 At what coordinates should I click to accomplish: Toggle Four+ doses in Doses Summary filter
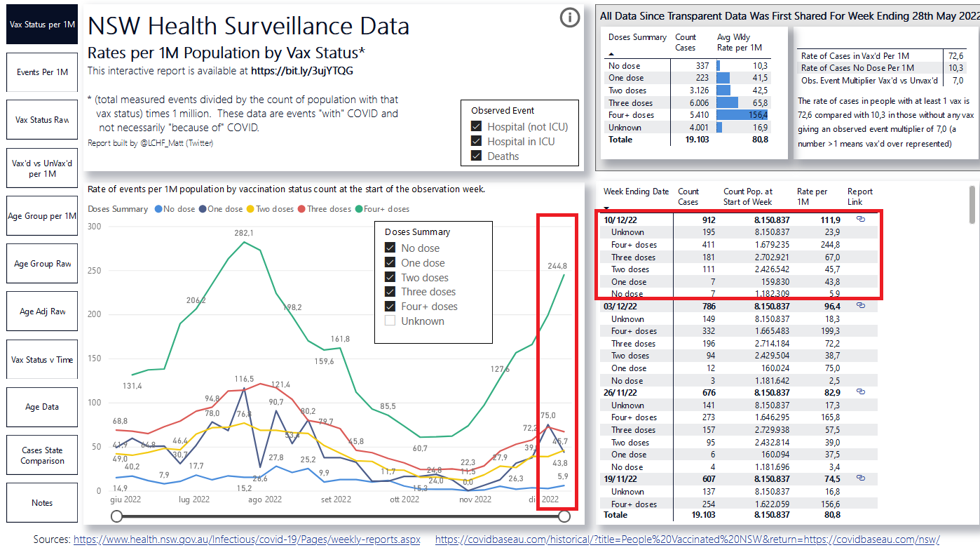(x=390, y=307)
